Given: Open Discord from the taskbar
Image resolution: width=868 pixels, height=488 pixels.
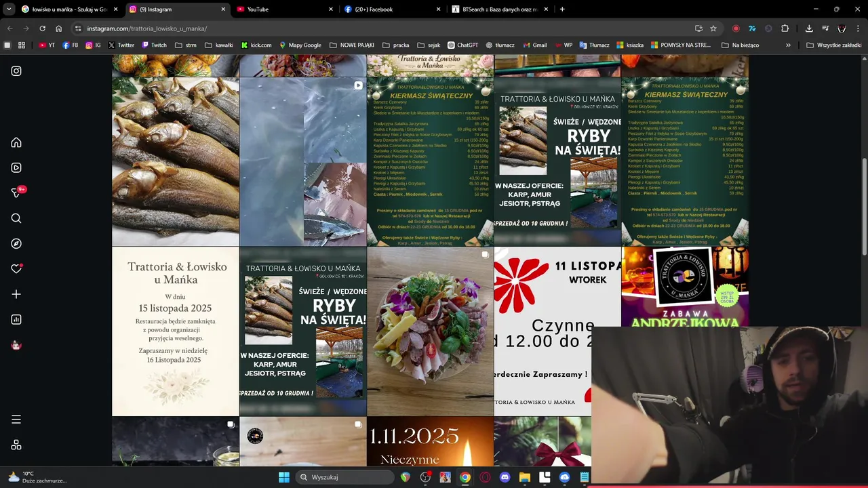Looking at the screenshot, I should pyautogui.click(x=505, y=477).
